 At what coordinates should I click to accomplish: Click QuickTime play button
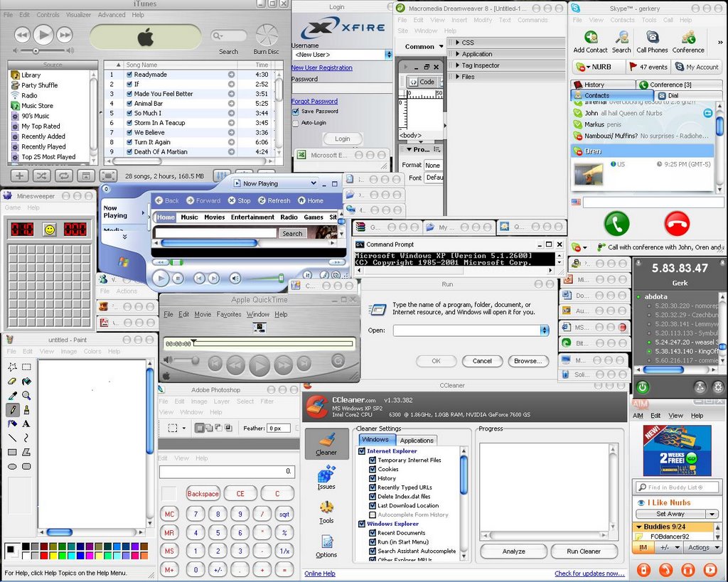pos(259,366)
